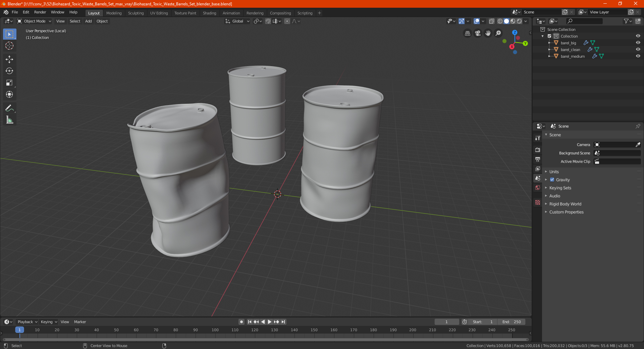Viewport: 644px width, 349px height.
Task: Select the Move tool in toolbar
Action: 9,59
